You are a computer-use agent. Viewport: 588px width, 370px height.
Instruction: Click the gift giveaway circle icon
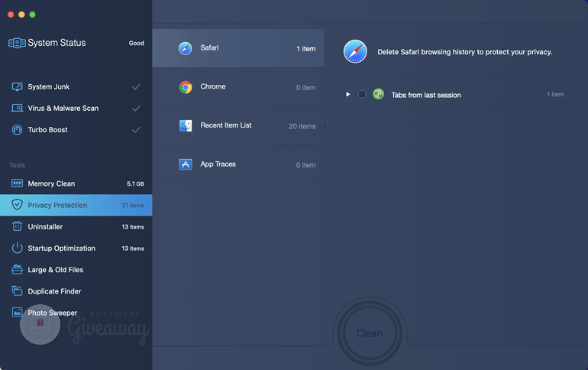coord(40,324)
